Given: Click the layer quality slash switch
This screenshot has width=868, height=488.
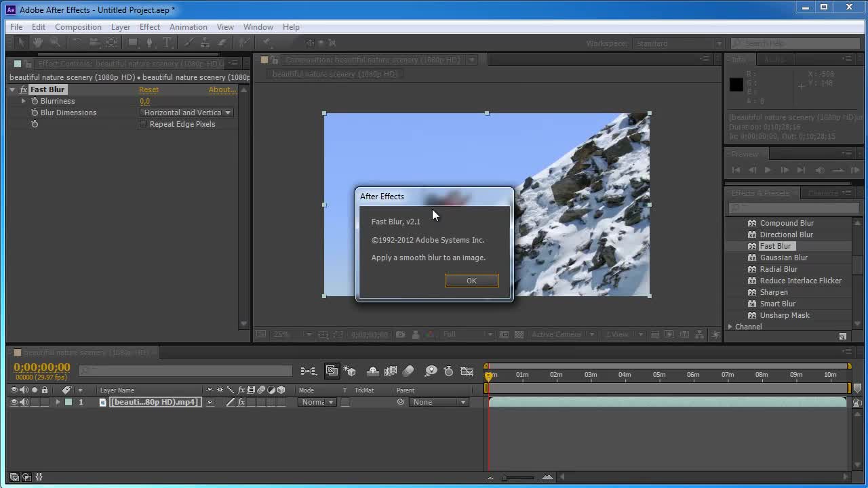Looking at the screenshot, I should 231,402.
